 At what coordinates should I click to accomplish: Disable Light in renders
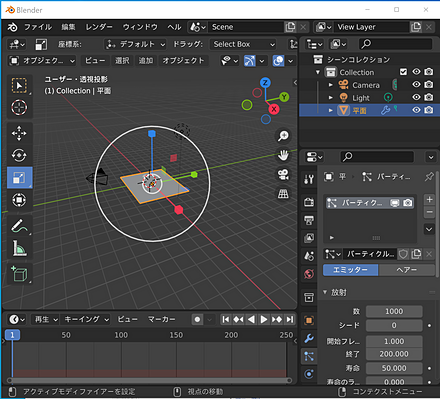[x=429, y=97]
